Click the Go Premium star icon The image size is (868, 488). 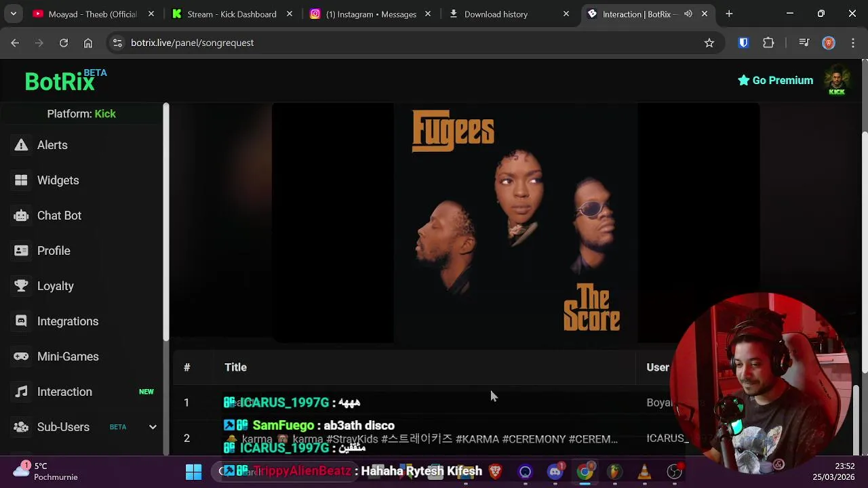(x=744, y=80)
